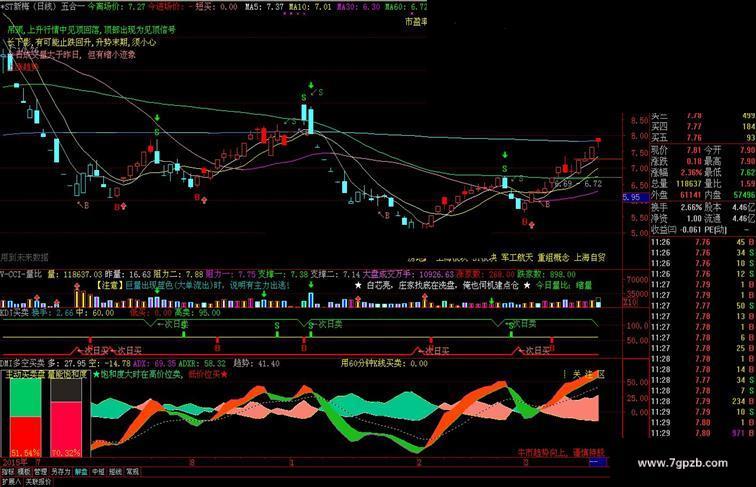Click the 今日量比: 缩量 text
This screenshot has height=487, width=756.
564,285
